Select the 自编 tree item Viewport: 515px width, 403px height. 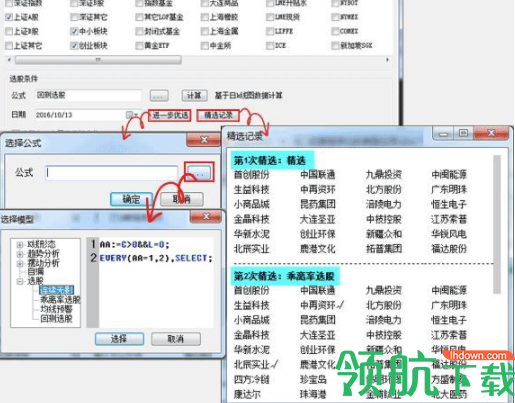35,272
